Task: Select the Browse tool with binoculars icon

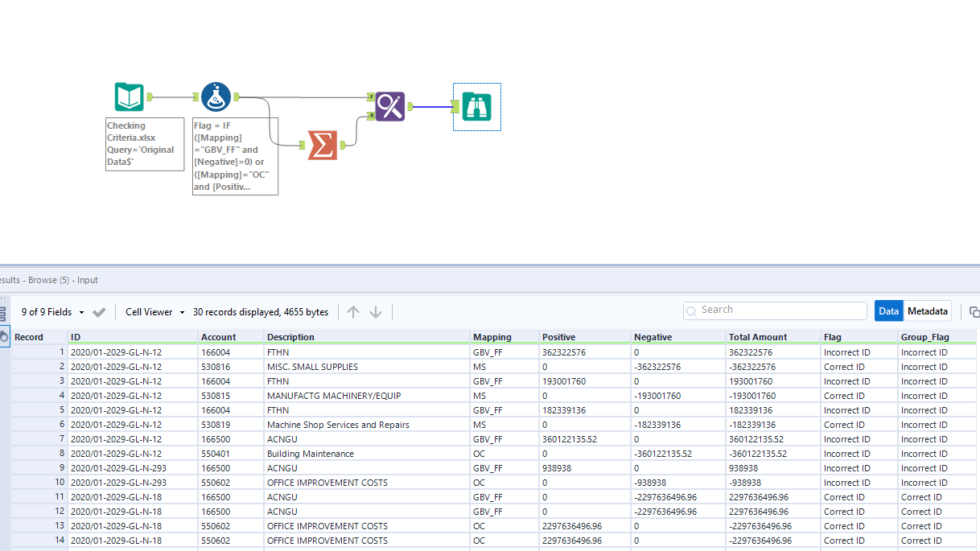Action: click(x=476, y=106)
